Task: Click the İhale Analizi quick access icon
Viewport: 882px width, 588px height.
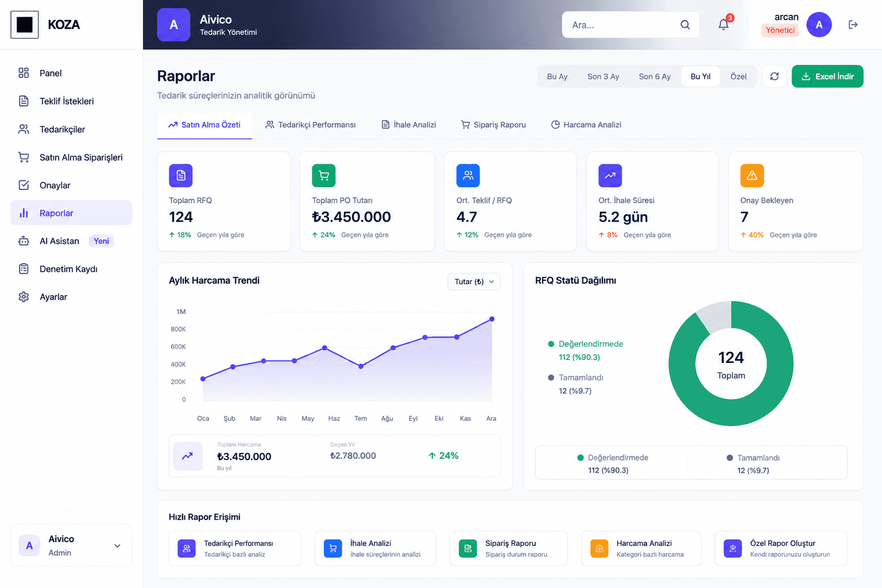Action: coord(333,548)
